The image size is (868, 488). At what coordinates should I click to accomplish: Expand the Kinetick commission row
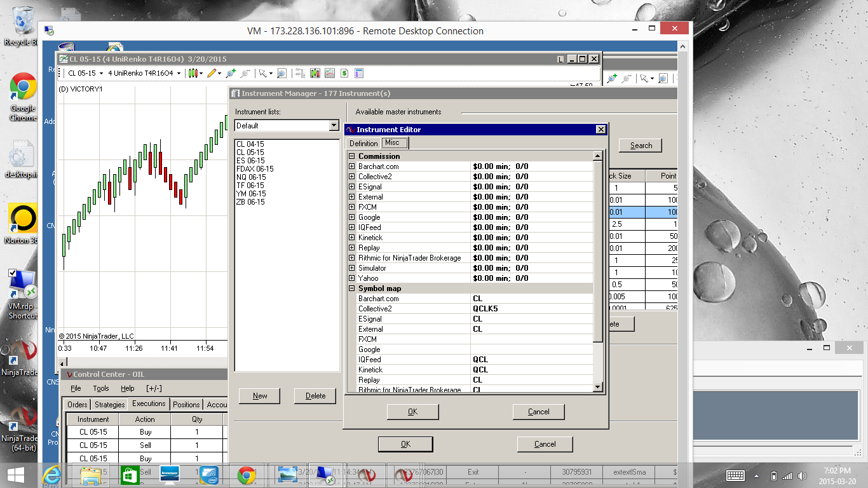coord(352,238)
